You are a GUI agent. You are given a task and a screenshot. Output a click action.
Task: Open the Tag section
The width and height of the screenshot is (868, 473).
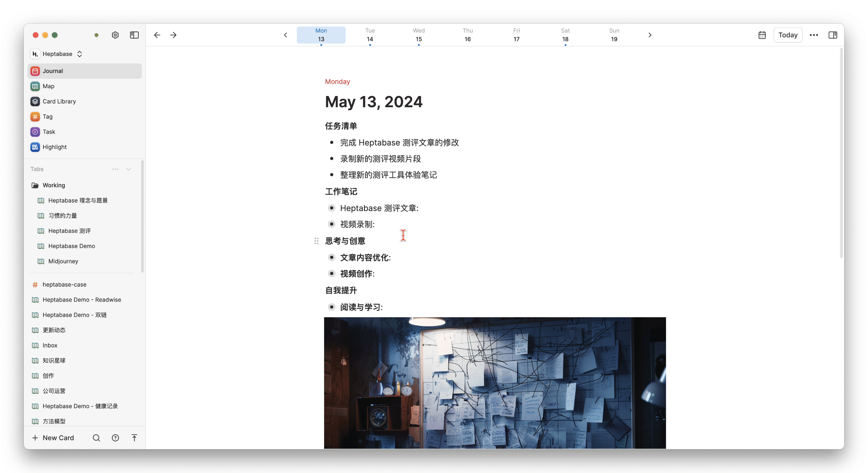point(85,117)
